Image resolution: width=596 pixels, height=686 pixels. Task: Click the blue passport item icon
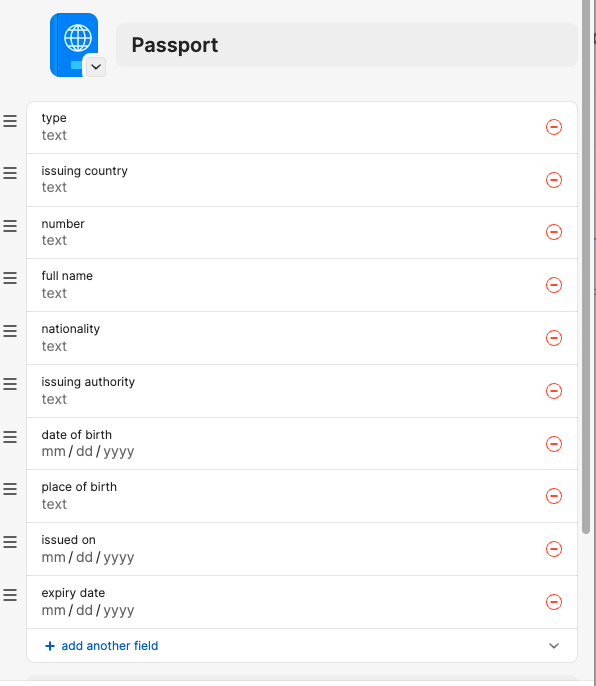pyautogui.click(x=74, y=45)
